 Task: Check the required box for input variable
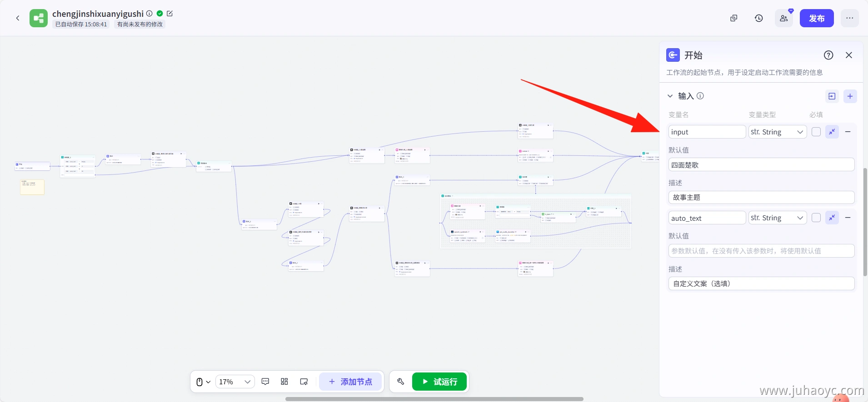point(816,132)
